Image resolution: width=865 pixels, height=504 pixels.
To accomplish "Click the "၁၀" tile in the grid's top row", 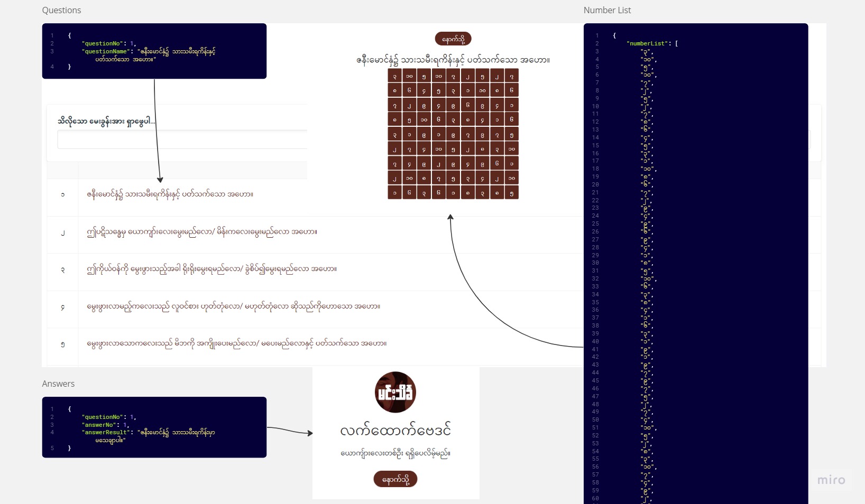I will coord(409,76).
